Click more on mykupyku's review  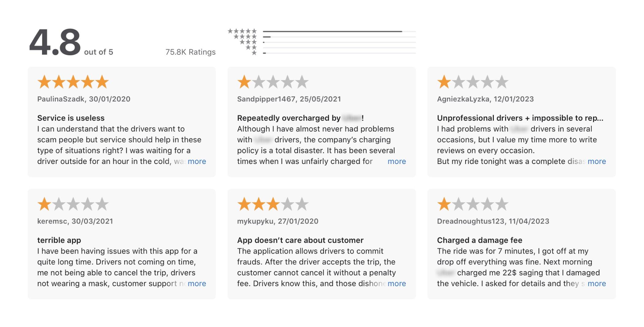pyautogui.click(x=397, y=284)
